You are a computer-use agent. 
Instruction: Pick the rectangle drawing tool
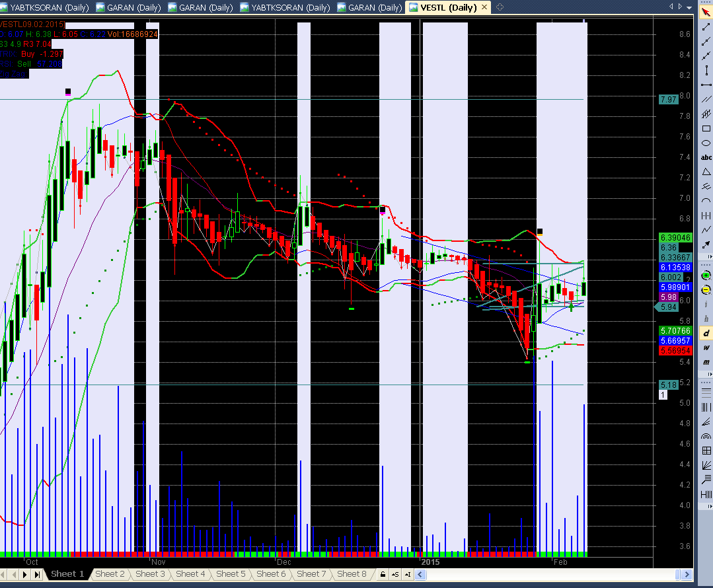pyautogui.click(x=706, y=128)
